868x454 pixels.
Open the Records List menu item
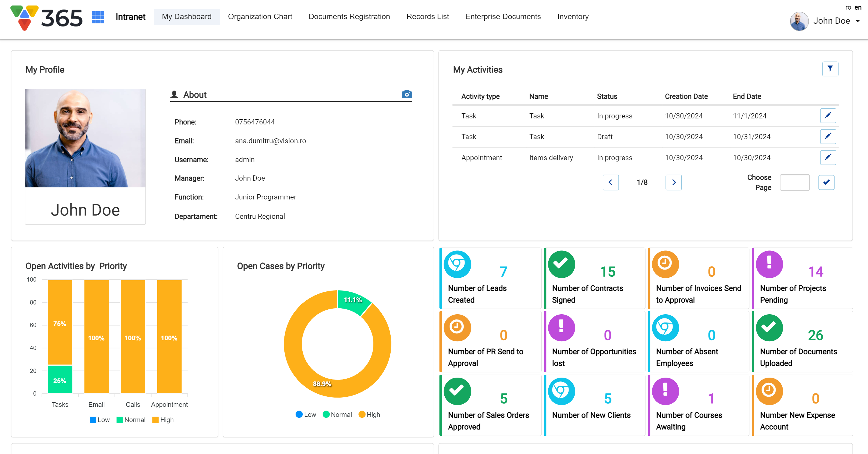coord(427,16)
